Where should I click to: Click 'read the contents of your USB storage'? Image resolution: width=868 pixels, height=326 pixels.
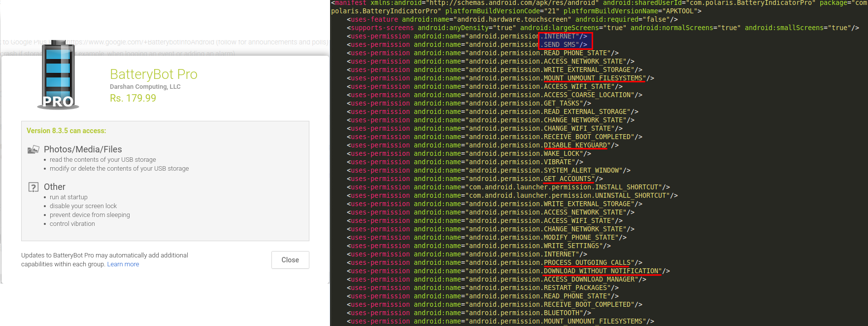[103, 160]
